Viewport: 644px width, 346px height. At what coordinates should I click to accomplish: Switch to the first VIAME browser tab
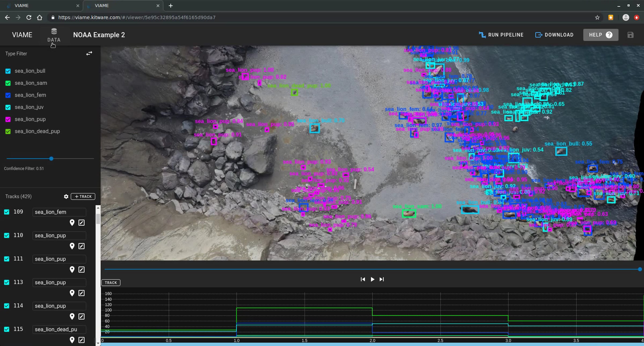[40, 6]
